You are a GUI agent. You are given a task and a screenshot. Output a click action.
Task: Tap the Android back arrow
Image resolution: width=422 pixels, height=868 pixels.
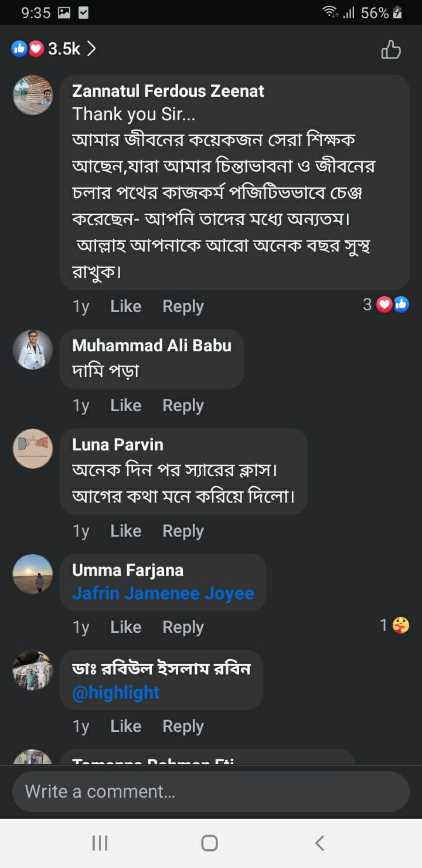point(319,843)
